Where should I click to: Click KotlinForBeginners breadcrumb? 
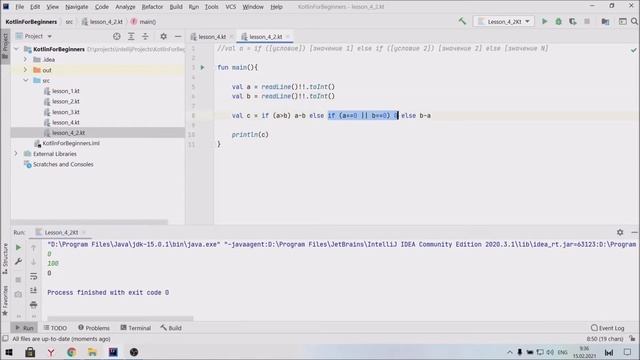(31, 22)
